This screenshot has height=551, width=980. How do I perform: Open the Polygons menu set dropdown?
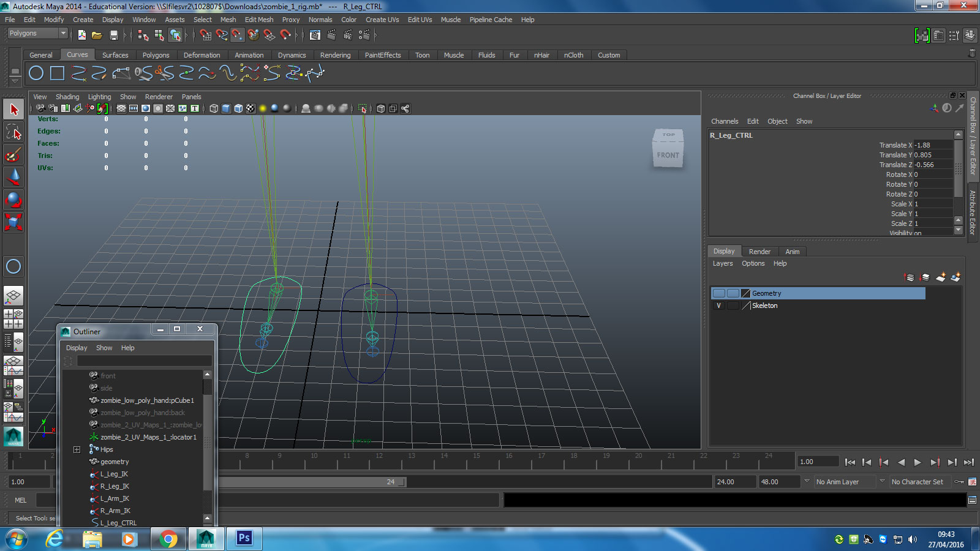(37, 33)
